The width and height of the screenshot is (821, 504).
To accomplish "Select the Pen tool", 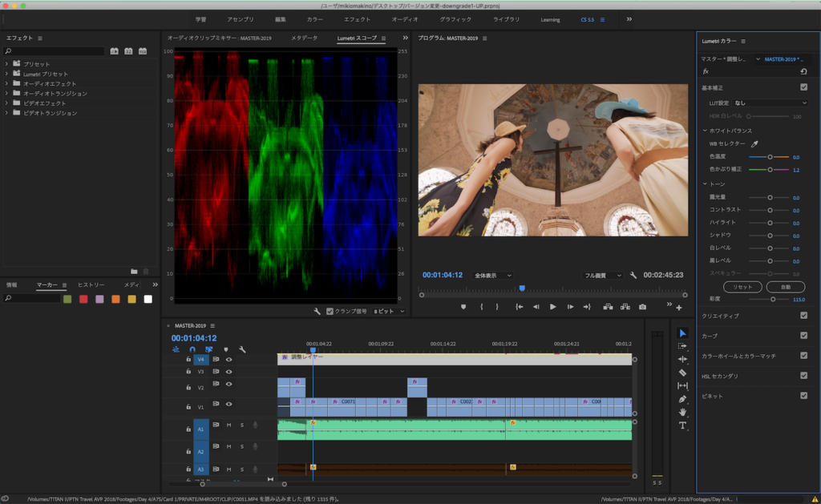I will [682, 398].
